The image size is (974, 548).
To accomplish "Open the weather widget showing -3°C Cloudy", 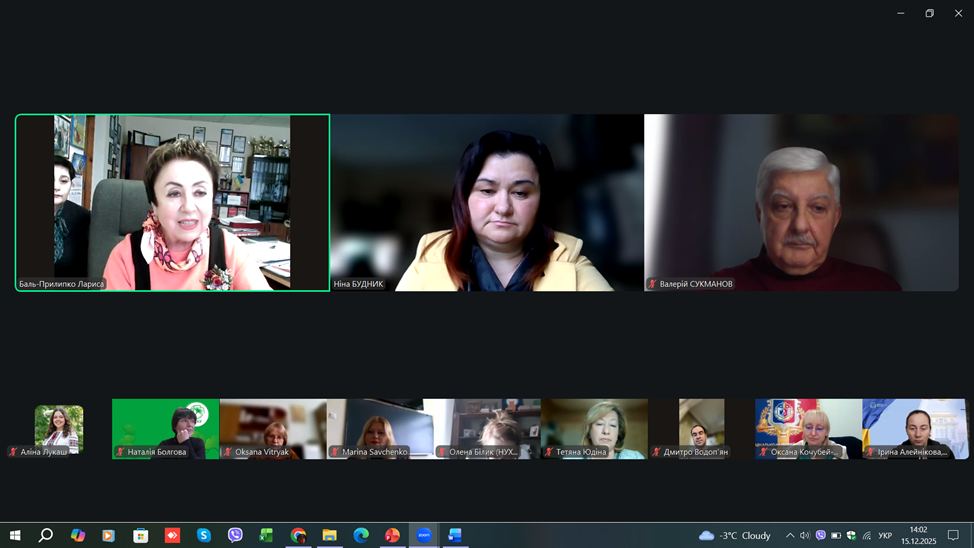I will [735, 536].
